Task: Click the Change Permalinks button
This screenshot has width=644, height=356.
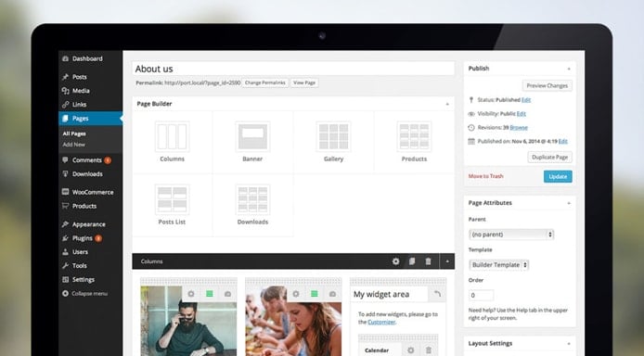Action: [x=264, y=83]
